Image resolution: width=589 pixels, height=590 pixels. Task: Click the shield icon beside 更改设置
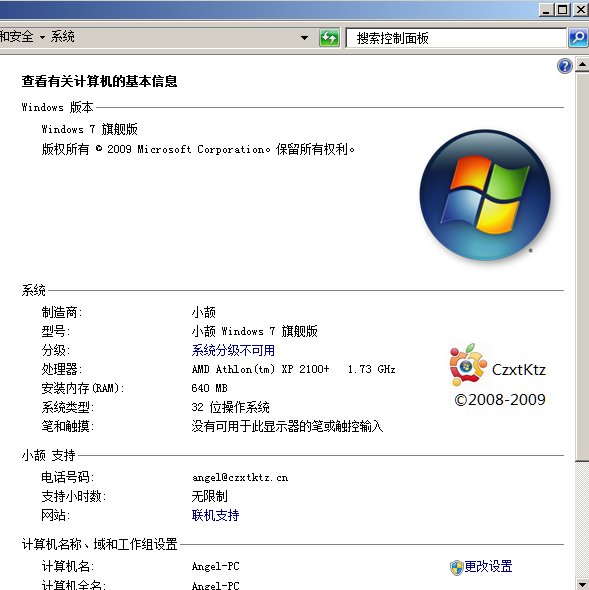click(456, 567)
